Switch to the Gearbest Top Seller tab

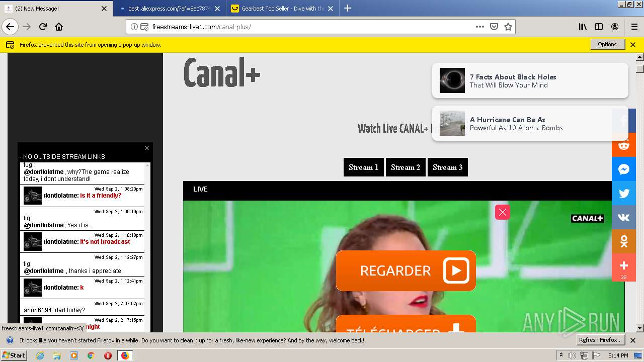click(282, 9)
